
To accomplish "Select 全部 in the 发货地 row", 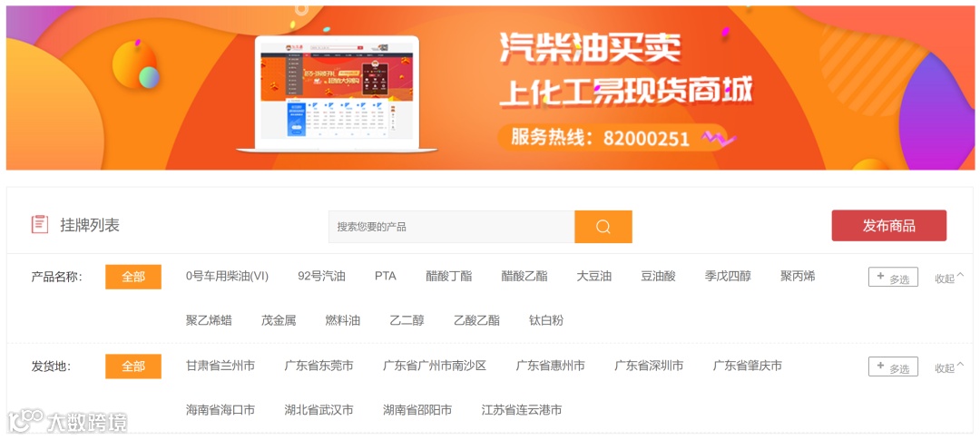I will (133, 367).
